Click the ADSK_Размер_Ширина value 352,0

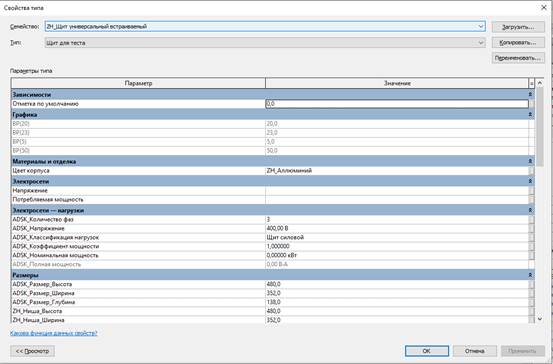397,293
